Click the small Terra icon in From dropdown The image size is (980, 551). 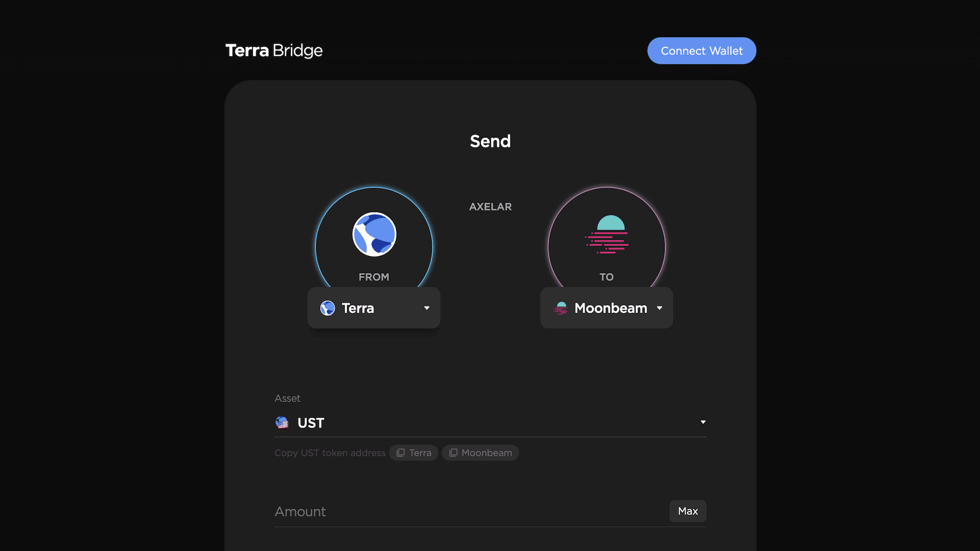[x=328, y=308]
